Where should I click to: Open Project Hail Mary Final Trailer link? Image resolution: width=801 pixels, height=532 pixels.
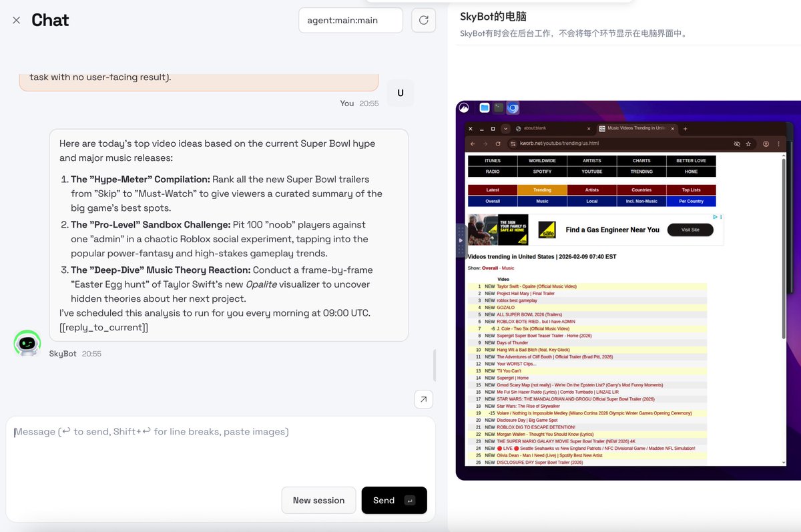click(x=525, y=294)
